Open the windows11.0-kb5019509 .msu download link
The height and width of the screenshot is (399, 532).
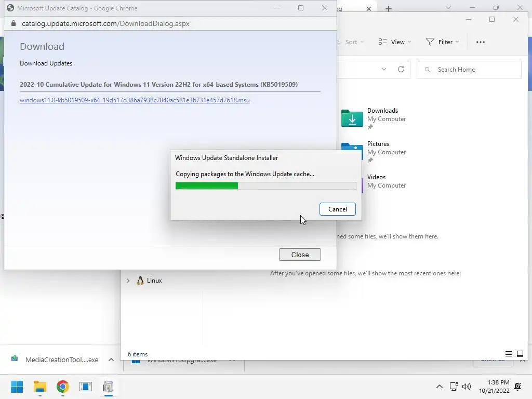coord(135,100)
